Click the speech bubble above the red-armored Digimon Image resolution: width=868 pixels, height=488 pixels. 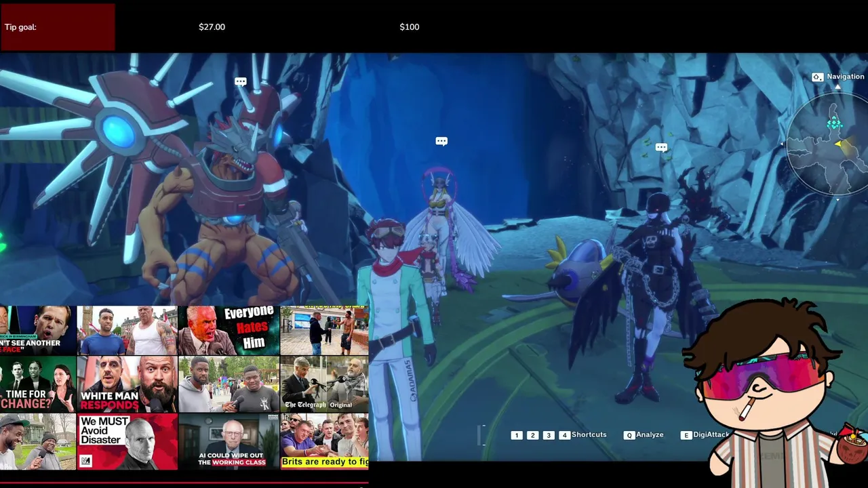coord(240,81)
